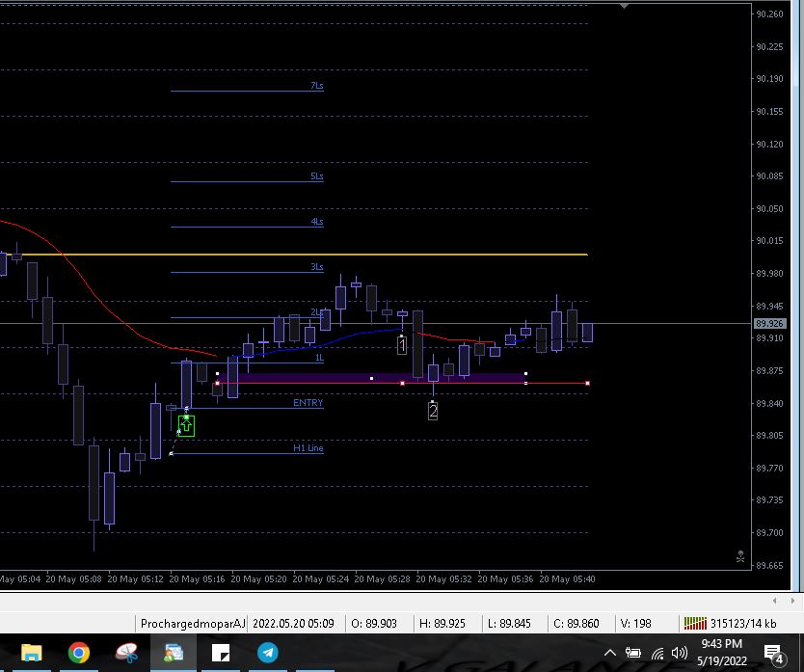
Task: Click the O: 89.903 open price field
Action: (374, 623)
